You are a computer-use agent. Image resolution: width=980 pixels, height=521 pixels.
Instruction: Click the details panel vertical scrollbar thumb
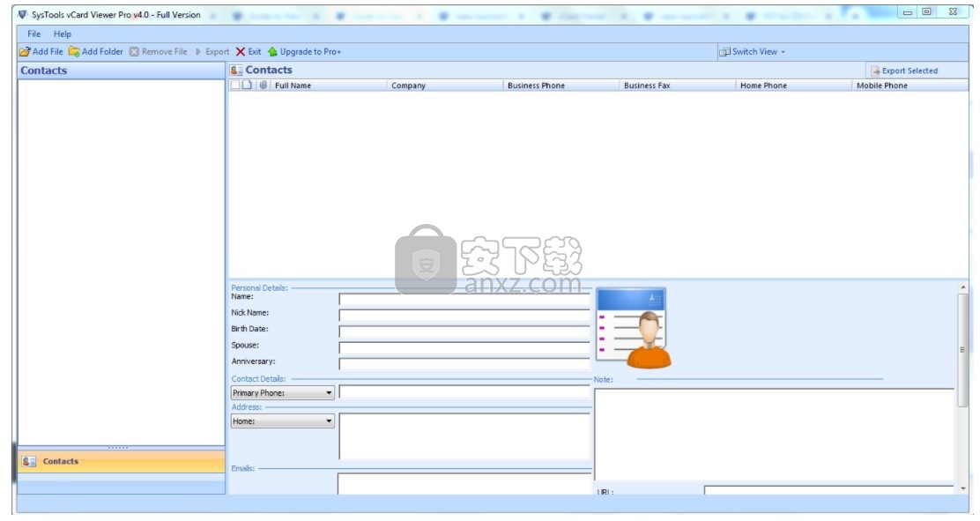coord(962,350)
